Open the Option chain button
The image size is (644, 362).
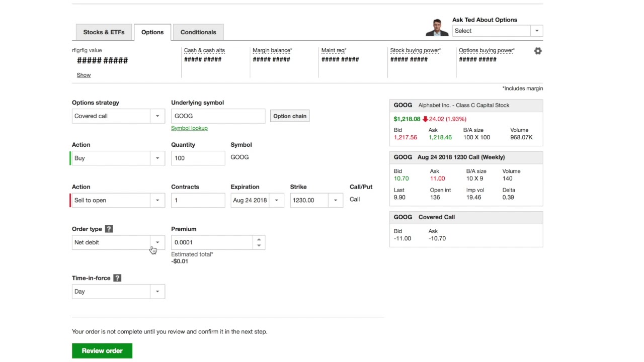pos(290,116)
